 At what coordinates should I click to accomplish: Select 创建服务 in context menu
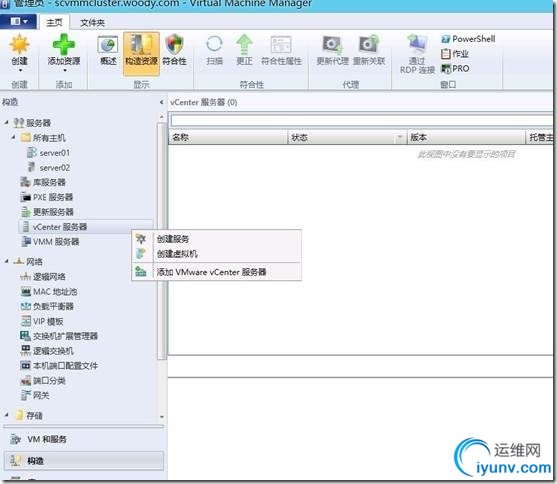point(217,239)
